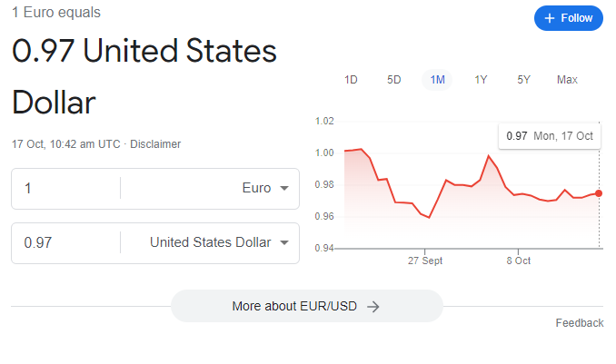616x364 pixels.
Task: Open the Feedback link
Action: [579, 323]
